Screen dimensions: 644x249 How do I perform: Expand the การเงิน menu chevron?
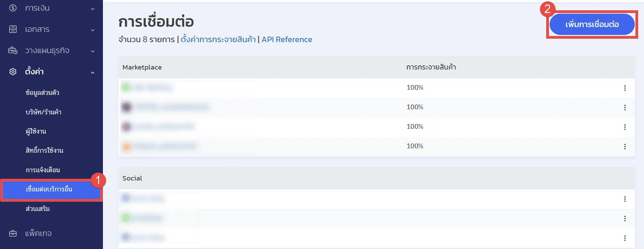click(93, 9)
